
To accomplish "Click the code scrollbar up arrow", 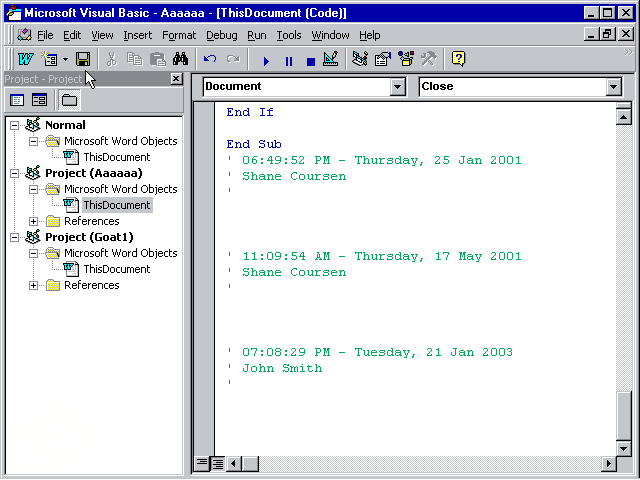I will tap(623, 118).
